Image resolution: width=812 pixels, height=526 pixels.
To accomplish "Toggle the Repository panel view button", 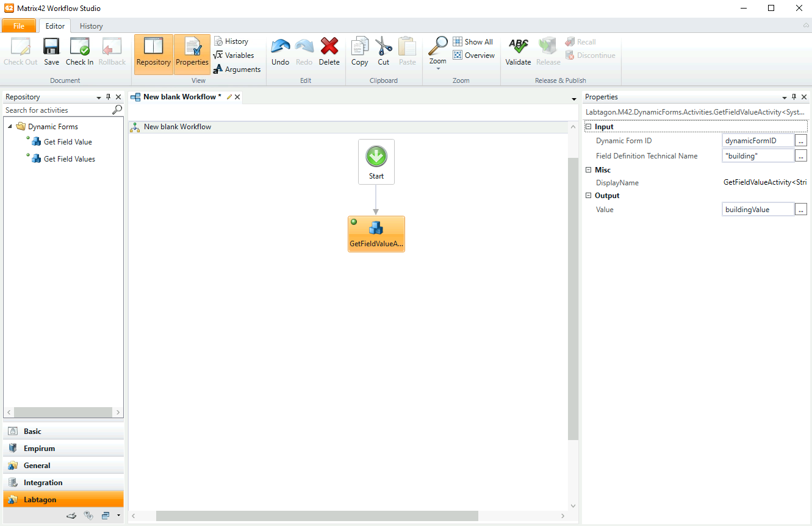I will [x=153, y=54].
